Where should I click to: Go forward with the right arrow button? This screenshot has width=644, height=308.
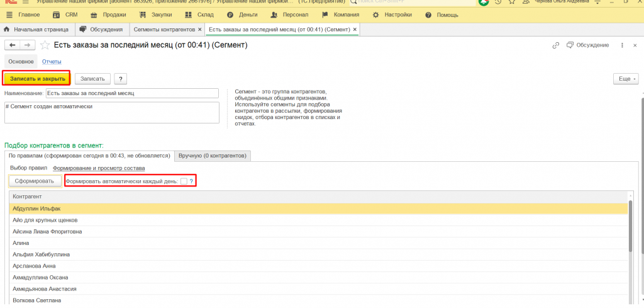[x=28, y=45]
